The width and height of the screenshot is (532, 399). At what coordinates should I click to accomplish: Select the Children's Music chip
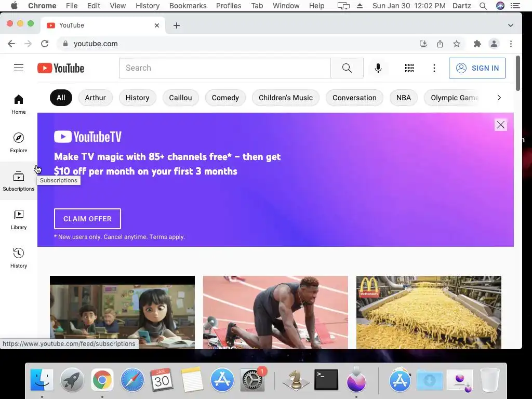(286, 98)
